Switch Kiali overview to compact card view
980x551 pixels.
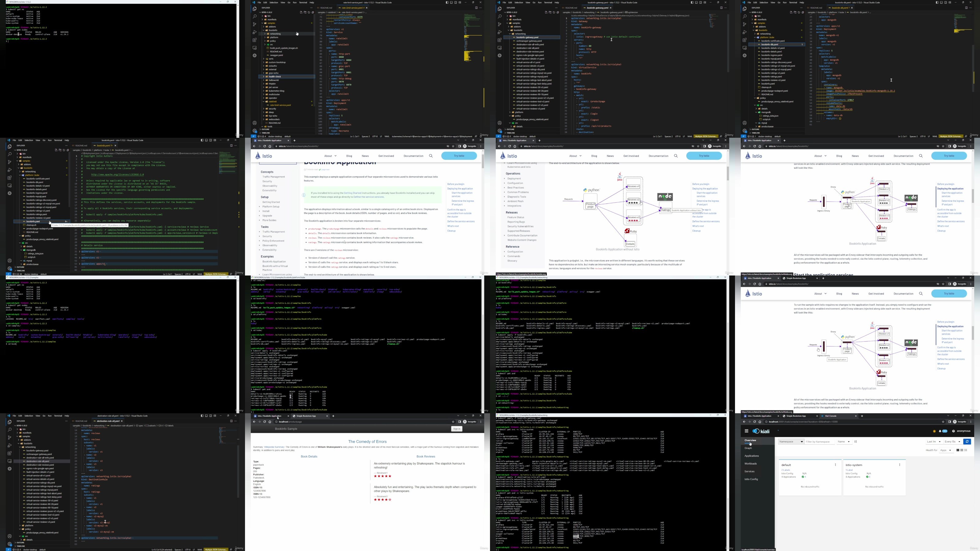(x=962, y=450)
